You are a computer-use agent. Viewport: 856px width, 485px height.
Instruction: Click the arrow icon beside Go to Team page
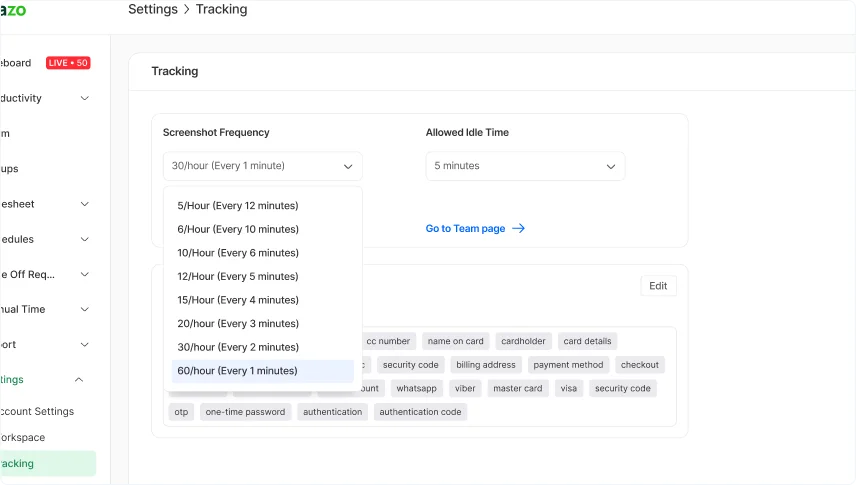[518, 229]
